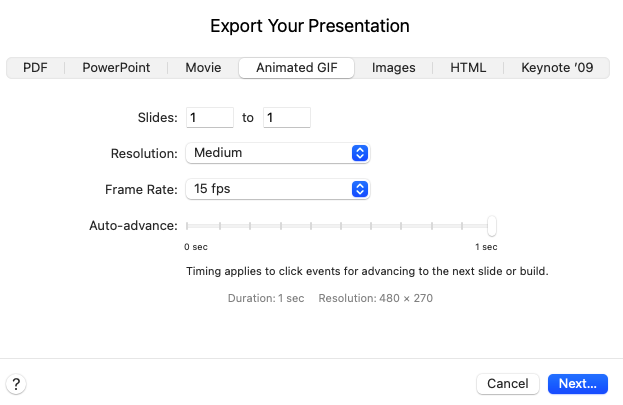Click the Next… button

578,384
